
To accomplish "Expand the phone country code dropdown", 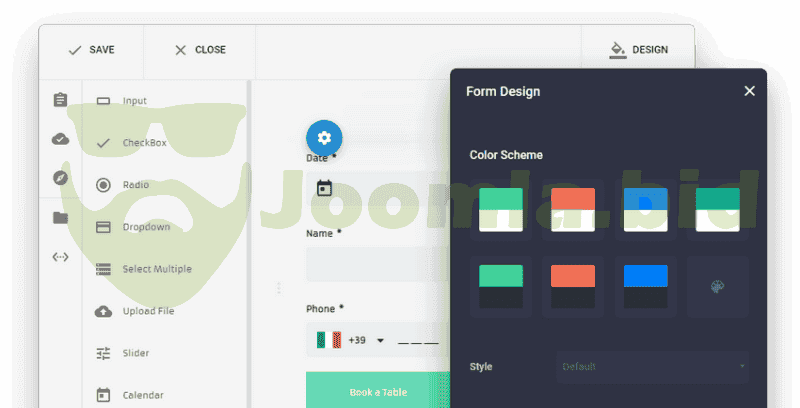I will (x=380, y=341).
